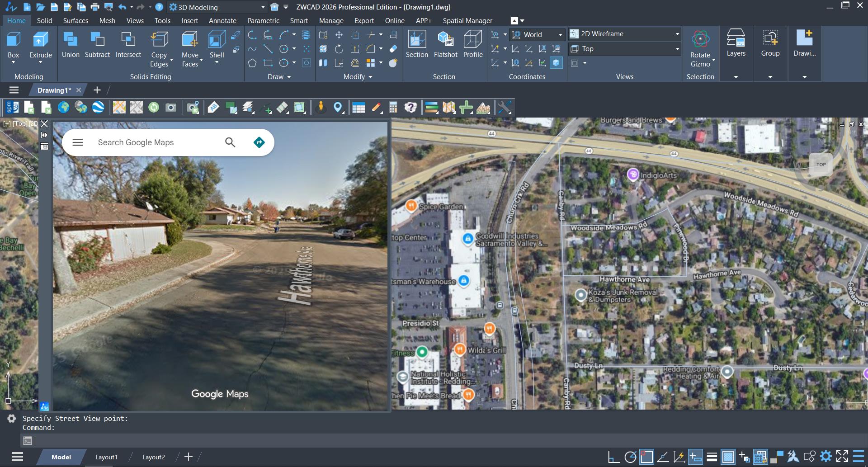
Task: Click the Top view cube indicator on the map
Action: coord(821,165)
